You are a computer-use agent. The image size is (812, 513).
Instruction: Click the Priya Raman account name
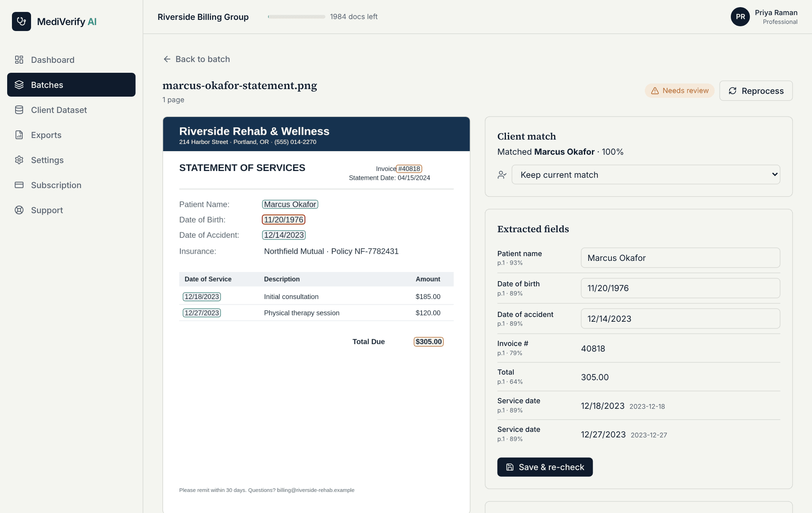point(776,13)
